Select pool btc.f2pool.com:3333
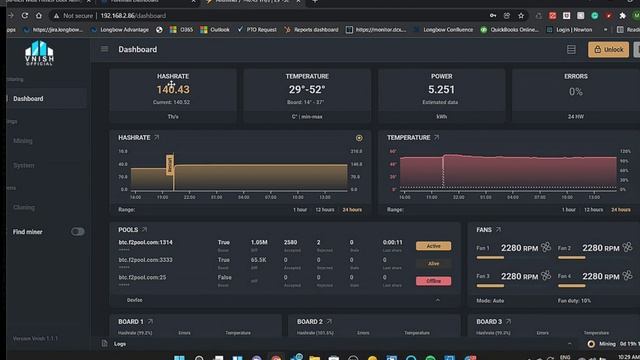The image size is (640, 360). click(x=145, y=260)
